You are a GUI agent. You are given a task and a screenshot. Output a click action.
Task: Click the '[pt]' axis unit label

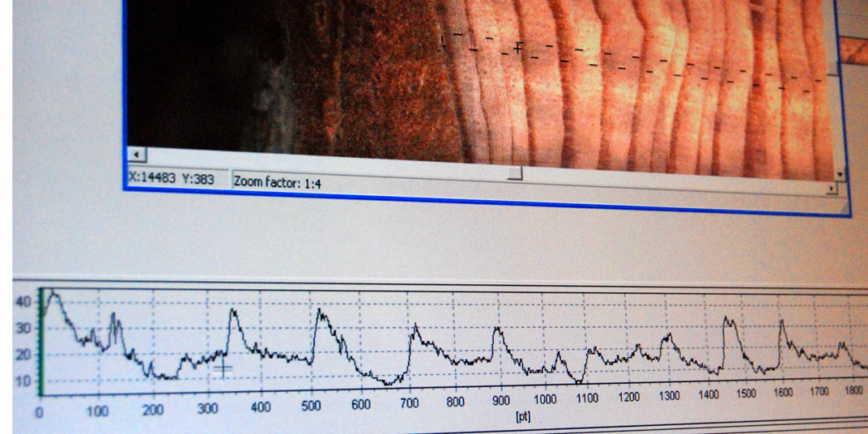tap(522, 416)
